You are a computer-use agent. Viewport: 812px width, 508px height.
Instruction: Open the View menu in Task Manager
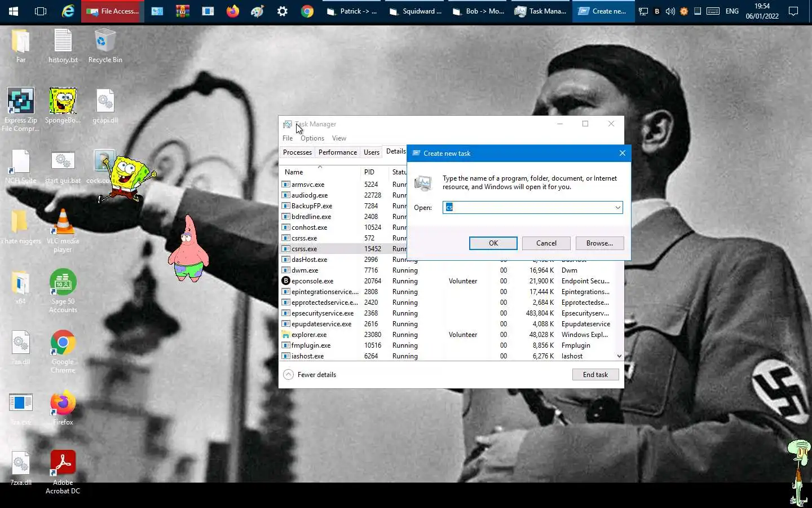(x=339, y=138)
